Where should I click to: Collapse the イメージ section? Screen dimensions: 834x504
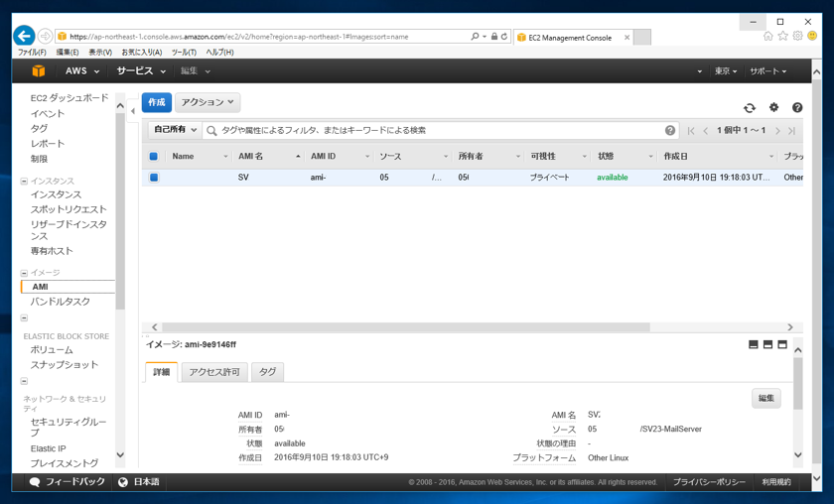pyautogui.click(x=24, y=273)
